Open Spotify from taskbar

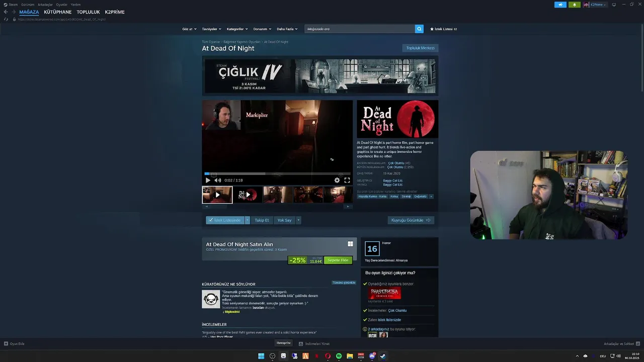click(339, 356)
